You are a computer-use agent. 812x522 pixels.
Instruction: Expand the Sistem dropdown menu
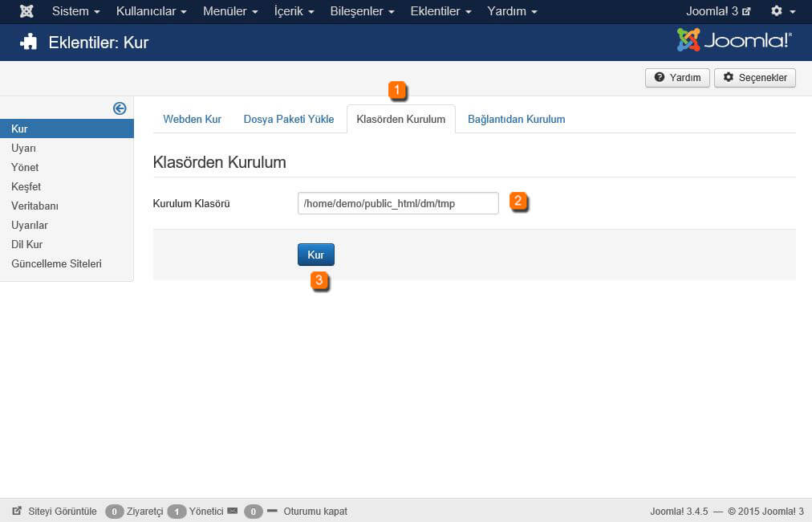[75, 11]
